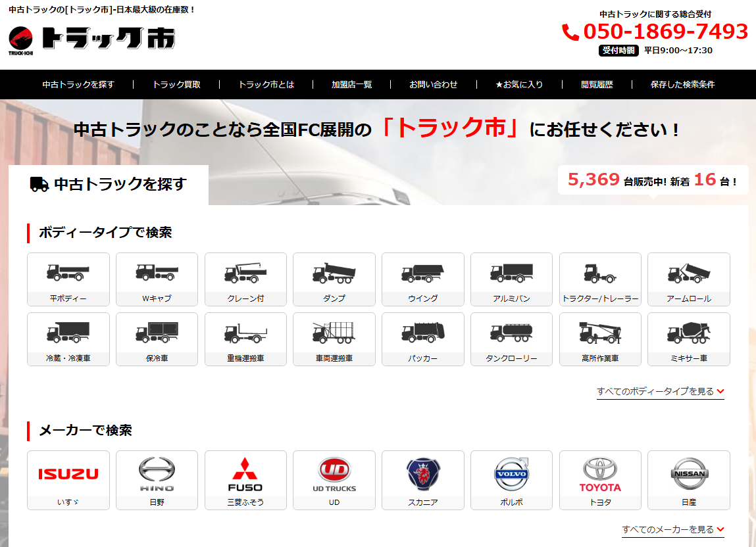The image size is (756, 547).
Task: Open the トラック買取 menu item
Action: pos(176,84)
